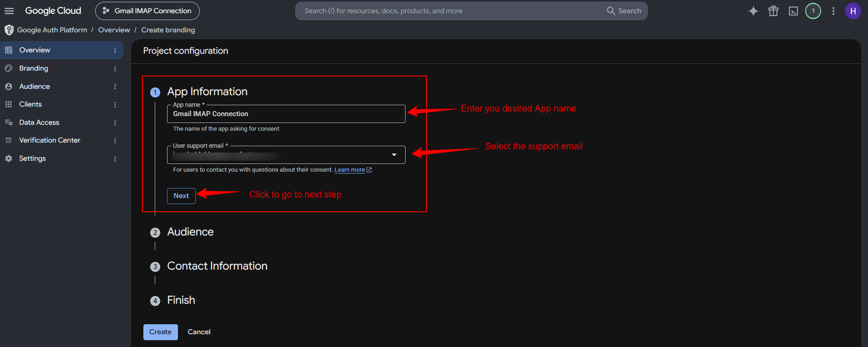Click the Google Cloud logo

(x=53, y=11)
